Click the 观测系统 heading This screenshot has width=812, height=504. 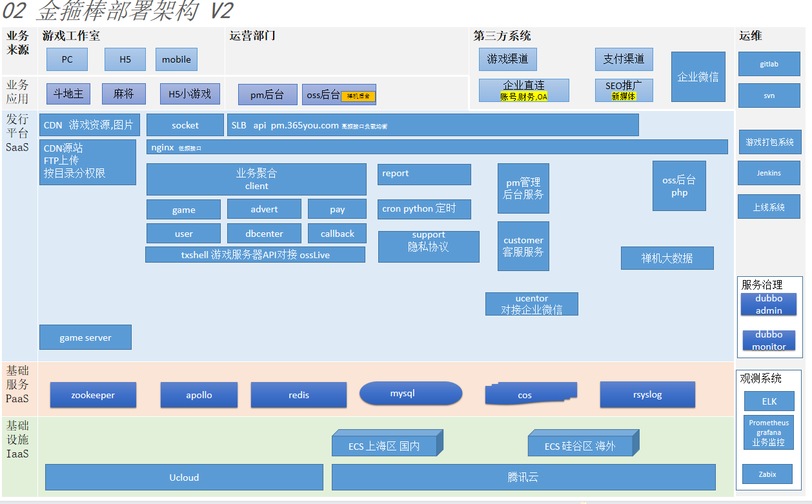pyautogui.click(x=760, y=378)
